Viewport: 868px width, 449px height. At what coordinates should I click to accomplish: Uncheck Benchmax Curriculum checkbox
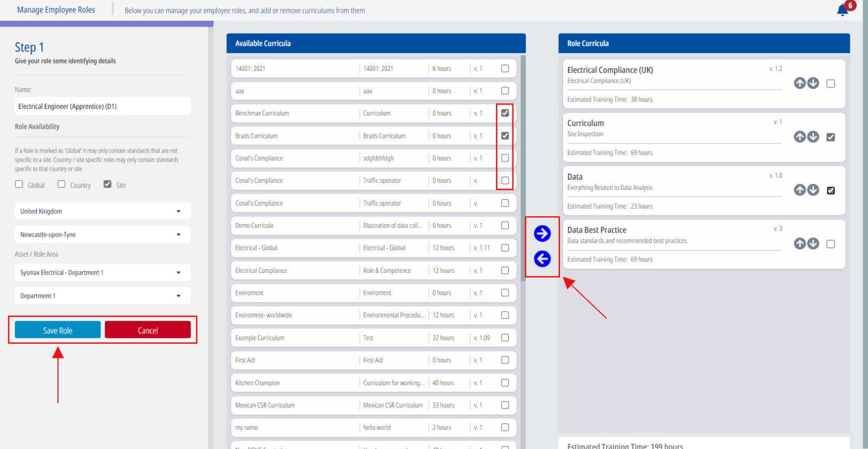click(505, 113)
